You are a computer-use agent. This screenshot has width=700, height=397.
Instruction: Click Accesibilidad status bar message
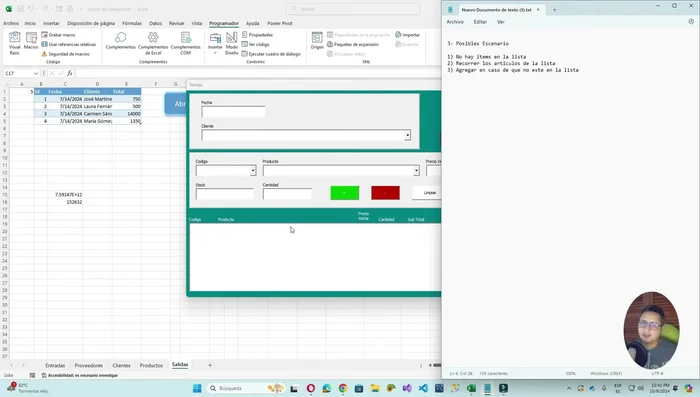[x=80, y=376]
